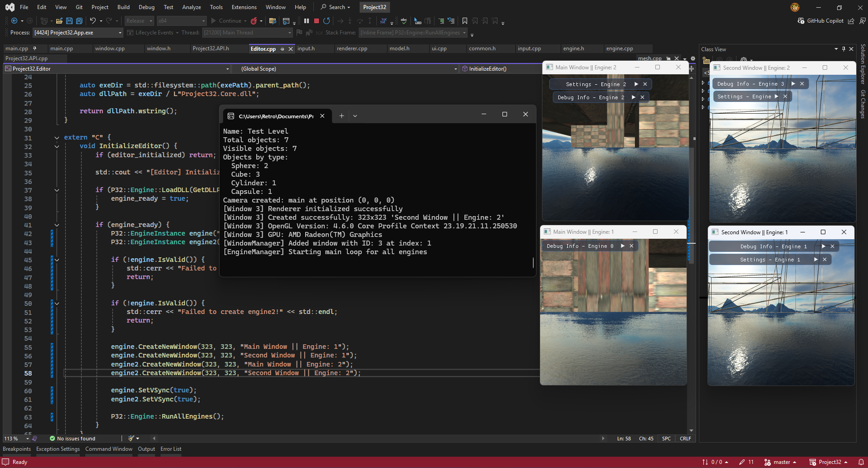Switch to the renderer.cpp tab

coord(352,48)
